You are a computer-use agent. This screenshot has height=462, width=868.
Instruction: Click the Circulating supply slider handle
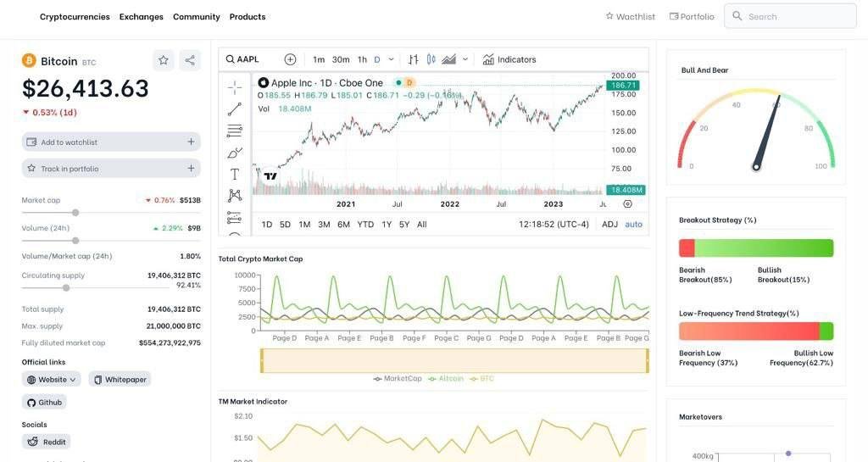(x=66, y=287)
